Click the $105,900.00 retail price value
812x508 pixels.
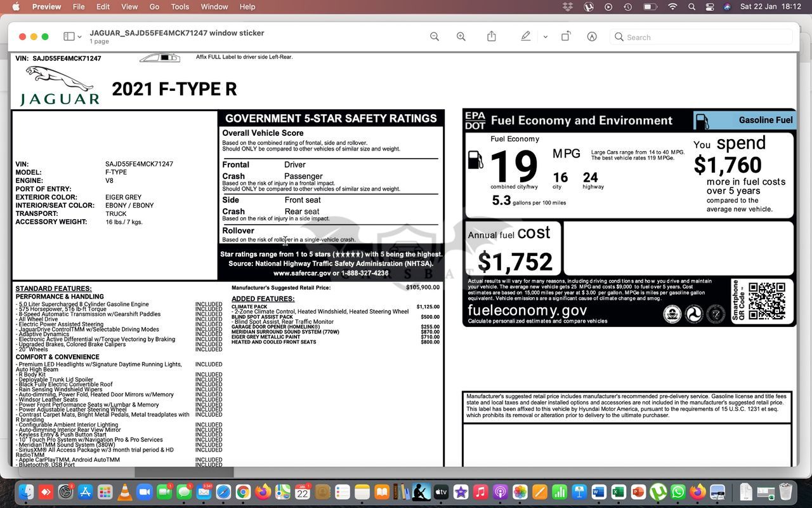pyautogui.click(x=422, y=288)
